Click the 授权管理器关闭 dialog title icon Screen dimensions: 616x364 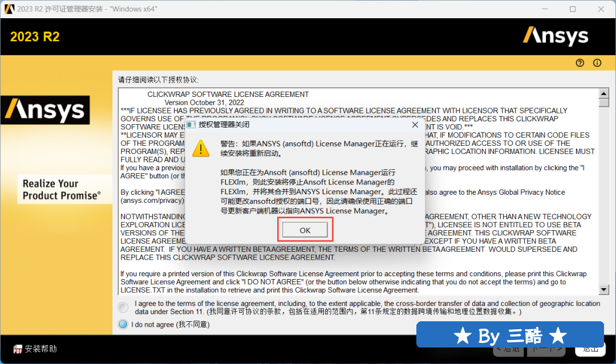pyautogui.click(x=191, y=125)
